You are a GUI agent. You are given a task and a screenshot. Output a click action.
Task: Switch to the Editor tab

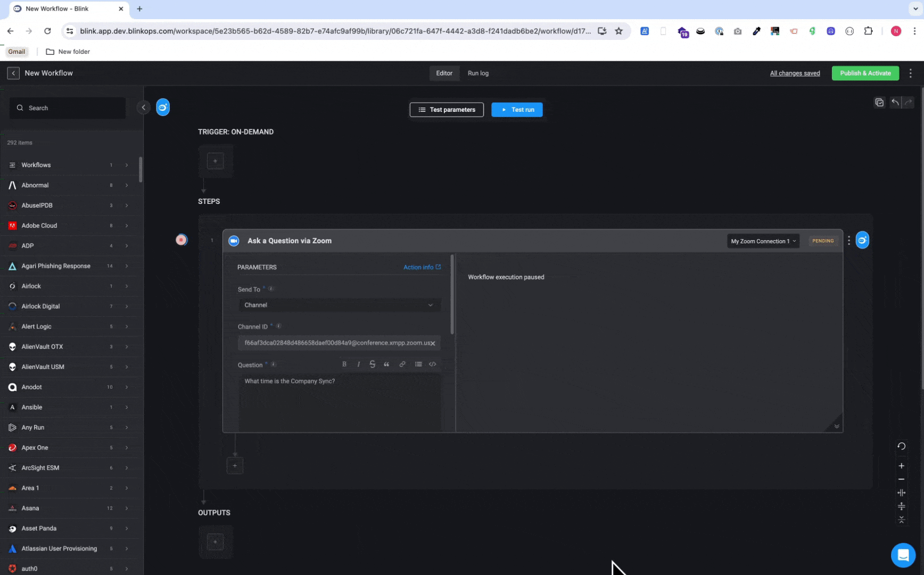tap(444, 73)
